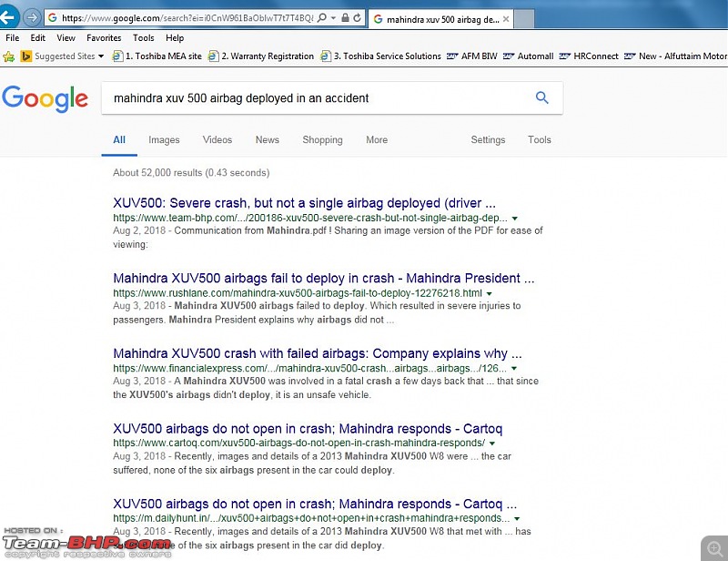Switch to Shopping search tab

323,140
